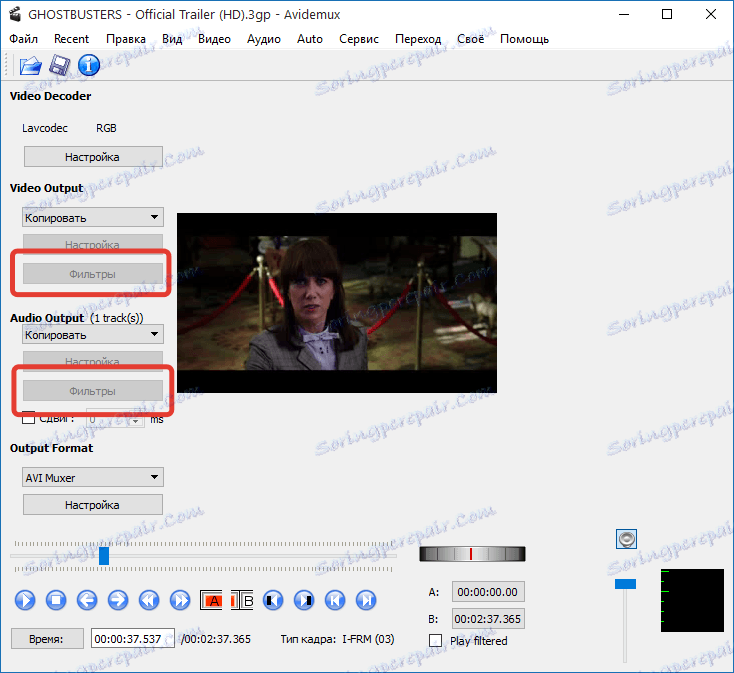Click Настройка under Output Format
This screenshot has height=673, width=734.
(x=93, y=505)
